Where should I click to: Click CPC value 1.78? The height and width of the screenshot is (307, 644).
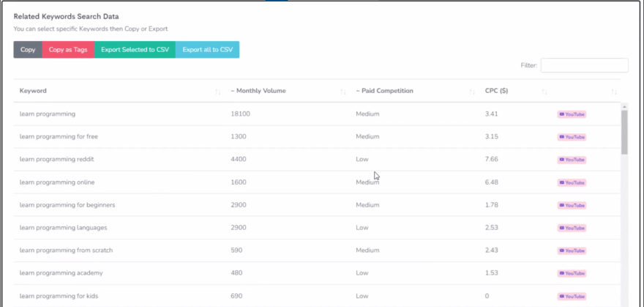(491, 204)
